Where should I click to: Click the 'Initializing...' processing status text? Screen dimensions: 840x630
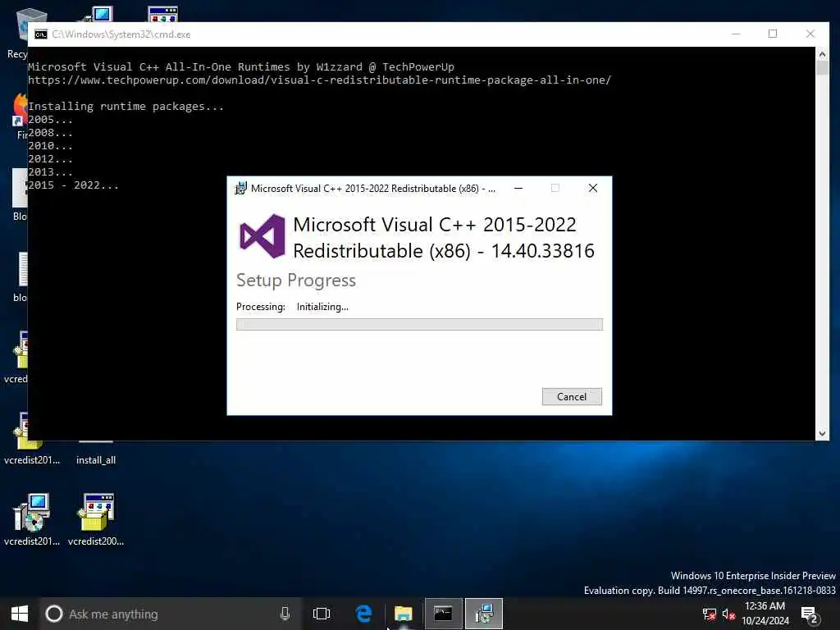(322, 307)
